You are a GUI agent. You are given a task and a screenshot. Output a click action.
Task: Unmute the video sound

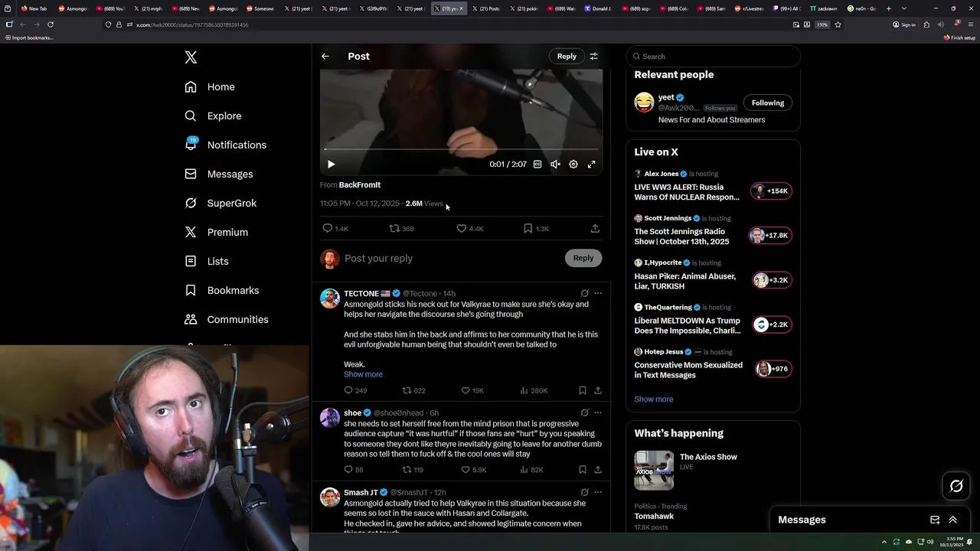pos(555,164)
